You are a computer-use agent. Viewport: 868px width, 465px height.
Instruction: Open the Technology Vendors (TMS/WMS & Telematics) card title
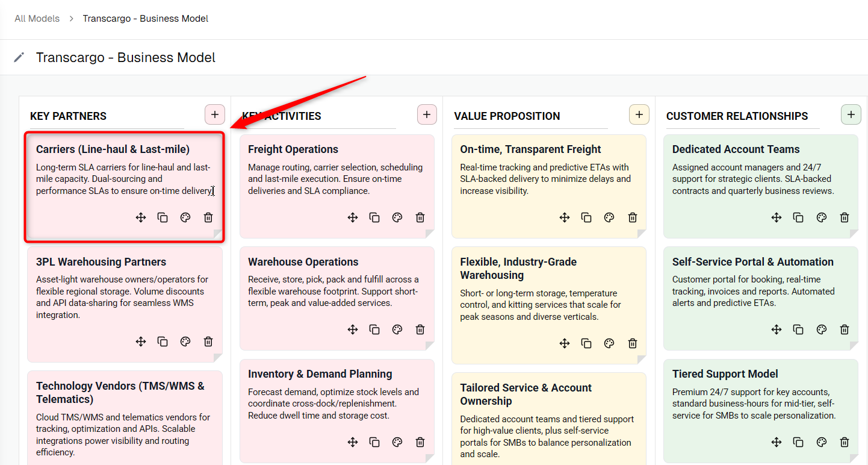(120, 393)
